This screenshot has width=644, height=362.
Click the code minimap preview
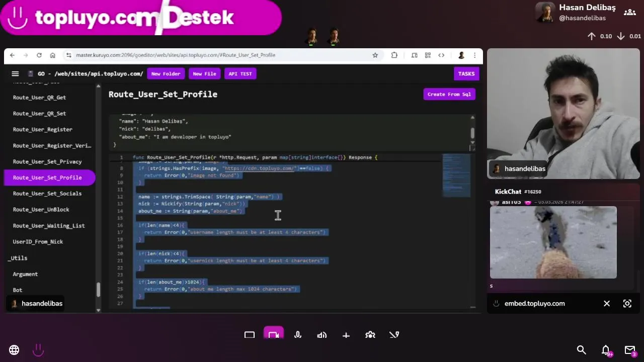(456, 175)
